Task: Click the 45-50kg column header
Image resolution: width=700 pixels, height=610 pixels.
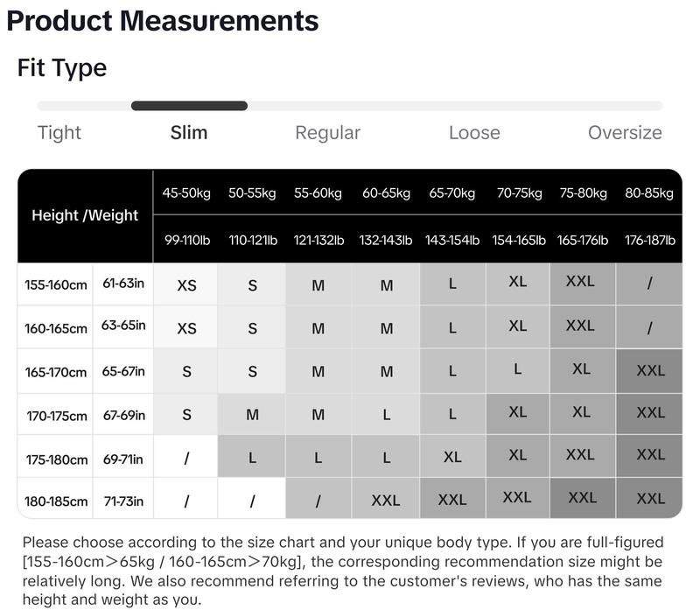Action: click(186, 193)
